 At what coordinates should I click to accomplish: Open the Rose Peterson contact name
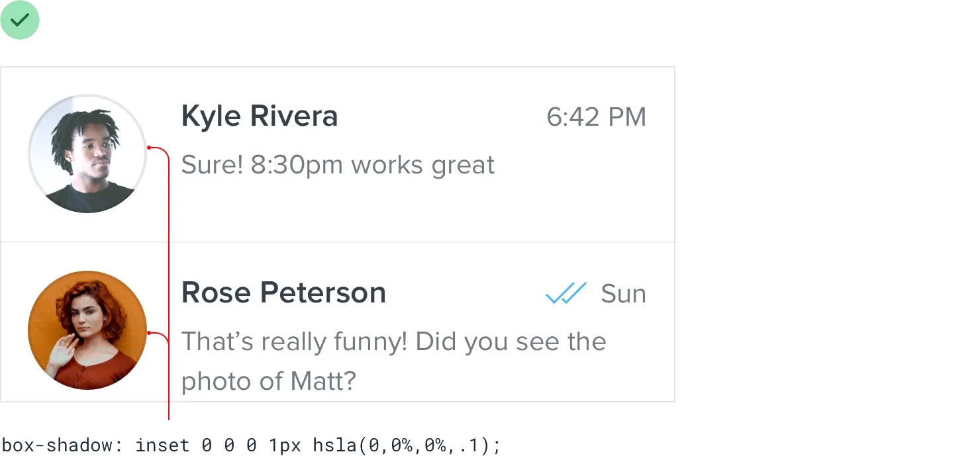point(283,293)
